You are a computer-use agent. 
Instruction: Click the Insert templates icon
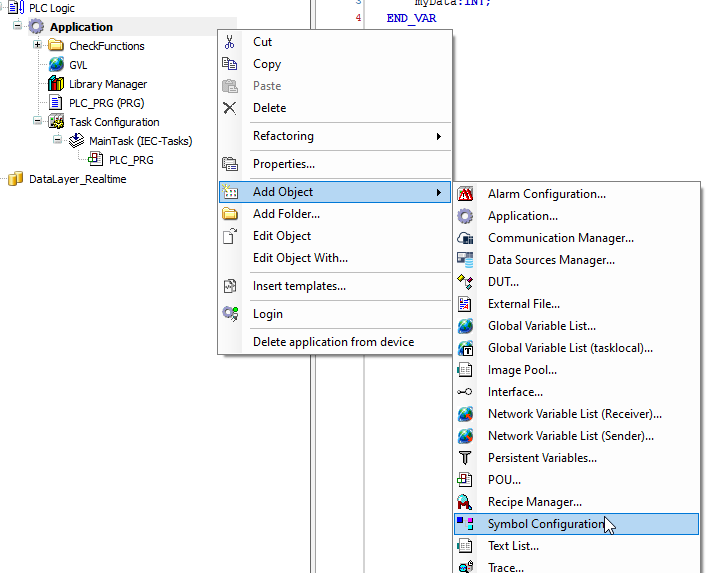click(230, 286)
